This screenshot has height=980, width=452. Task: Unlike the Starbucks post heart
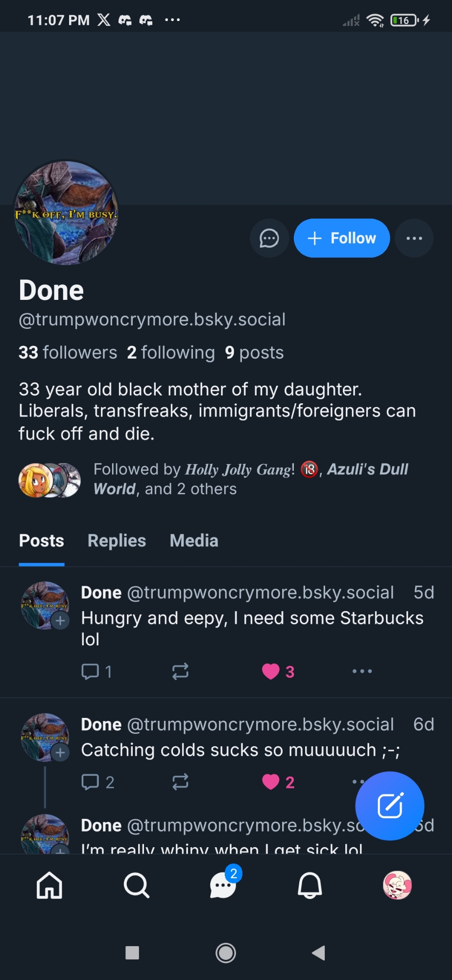tap(271, 671)
